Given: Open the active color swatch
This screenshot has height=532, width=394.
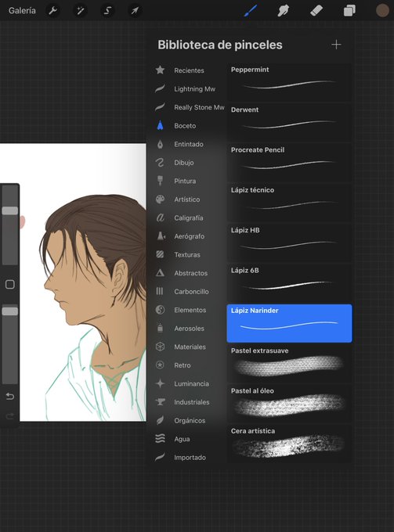Looking at the screenshot, I should tap(382, 10).
